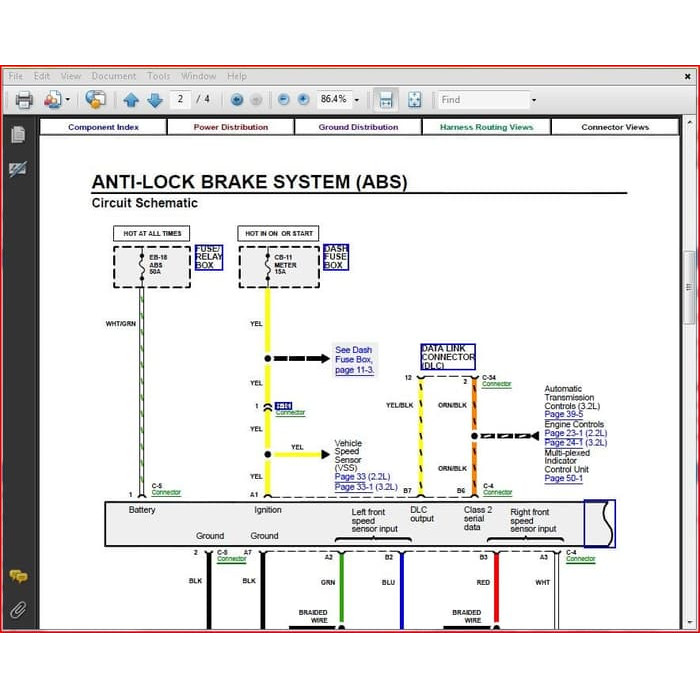Toggle scrolling page display mode
700x700 pixels.
coord(385,100)
